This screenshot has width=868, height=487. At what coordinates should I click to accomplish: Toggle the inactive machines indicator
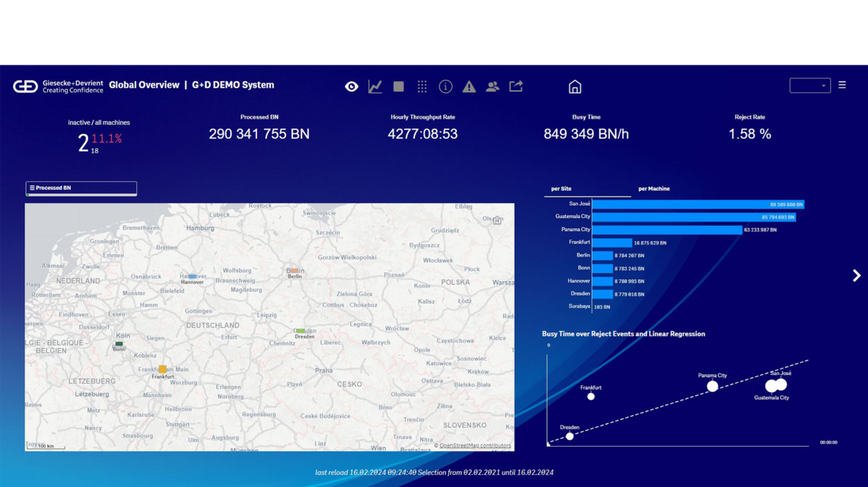click(84, 135)
